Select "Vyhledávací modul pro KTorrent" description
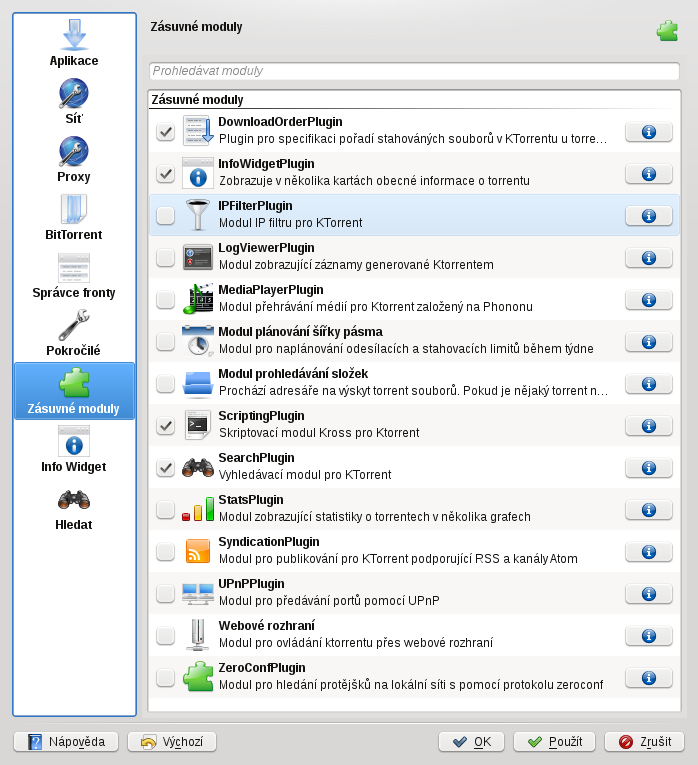 pyautogui.click(x=305, y=475)
